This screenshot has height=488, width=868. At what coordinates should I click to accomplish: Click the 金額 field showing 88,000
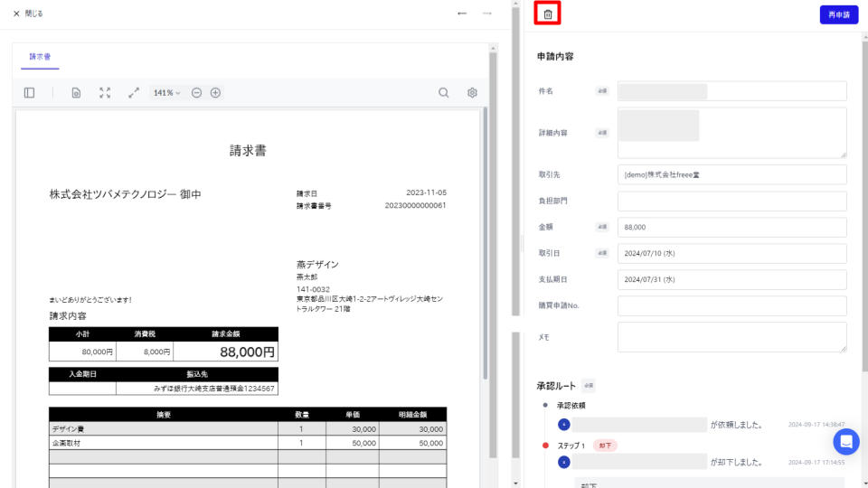[731, 228]
